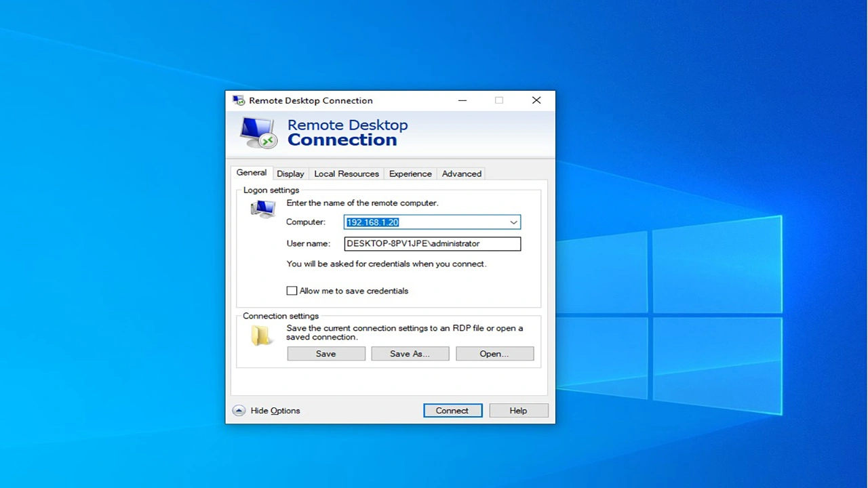Viewport: 868px width, 488px height.
Task: Enable Allow me to save credentials
Action: pos(292,291)
